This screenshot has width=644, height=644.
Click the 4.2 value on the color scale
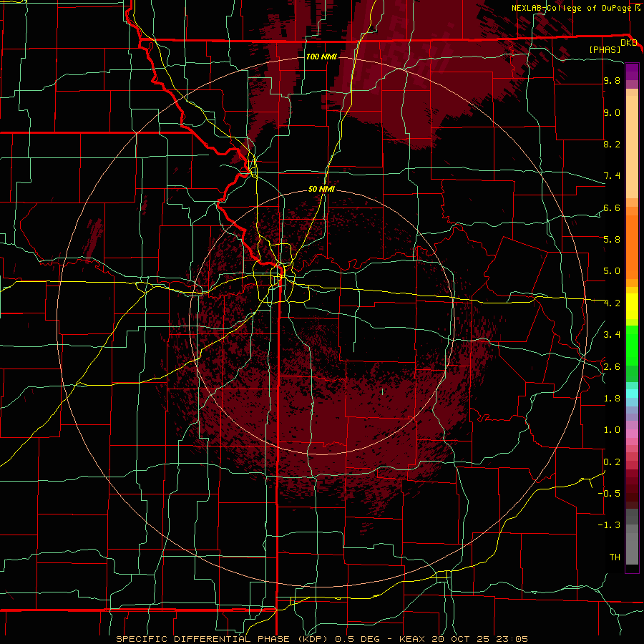(x=612, y=303)
